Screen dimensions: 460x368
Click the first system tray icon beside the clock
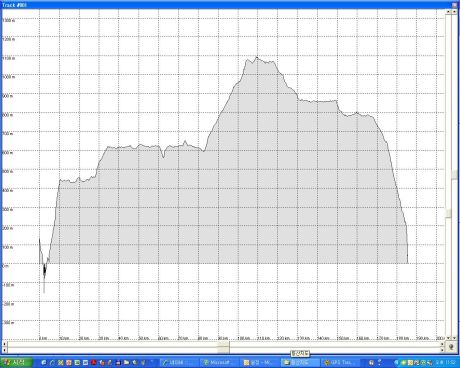(x=396, y=362)
